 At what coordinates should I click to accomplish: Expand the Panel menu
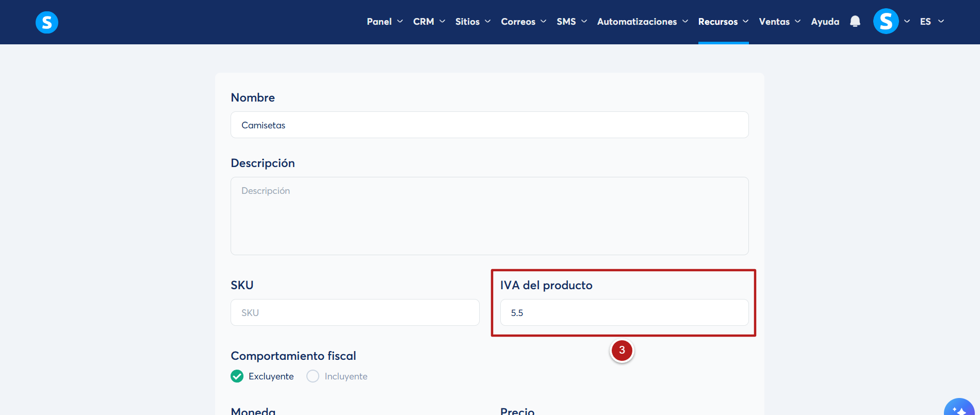385,22
